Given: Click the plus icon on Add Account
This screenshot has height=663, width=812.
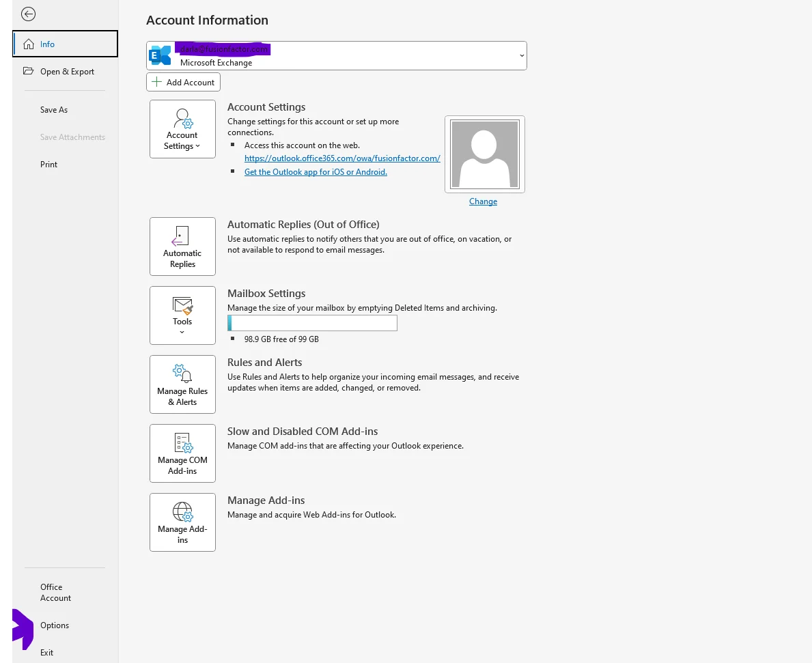Looking at the screenshot, I should [x=156, y=82].
